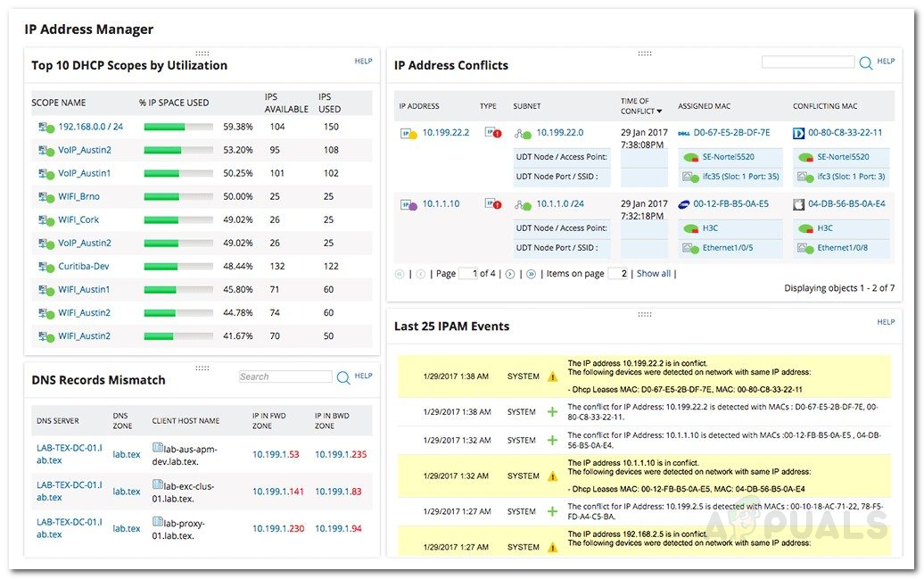
Task: Click the subnet icon beside 10.1.1.0 /24
Action: pos(522,203)
